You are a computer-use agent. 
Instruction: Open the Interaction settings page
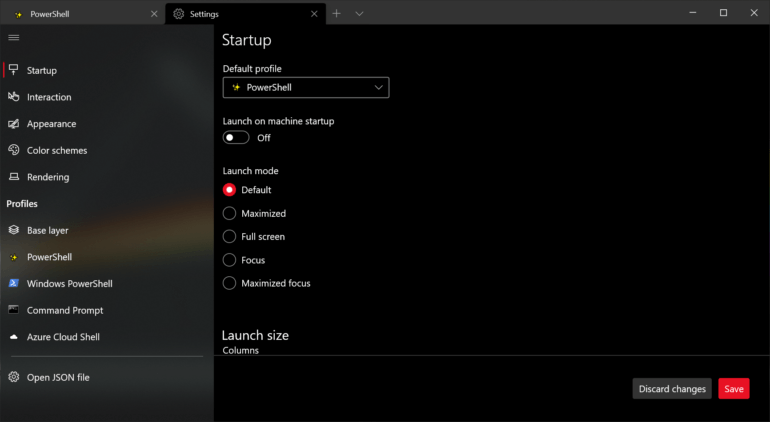[x=107, y=97]
